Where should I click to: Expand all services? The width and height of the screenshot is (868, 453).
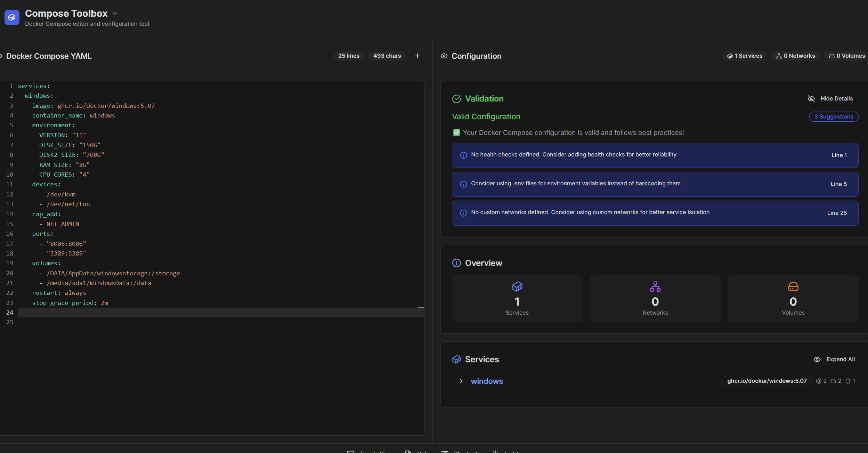pyautogui.click(x=834, y=359)
